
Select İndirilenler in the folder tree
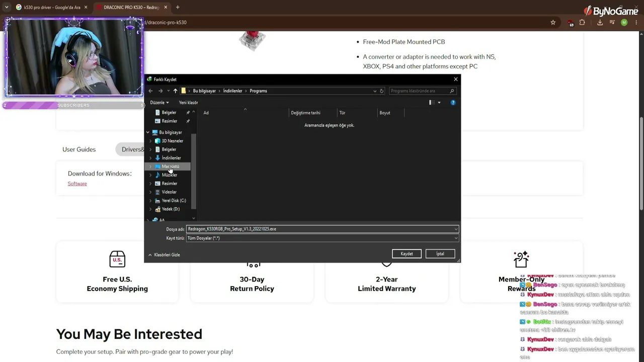171,158
